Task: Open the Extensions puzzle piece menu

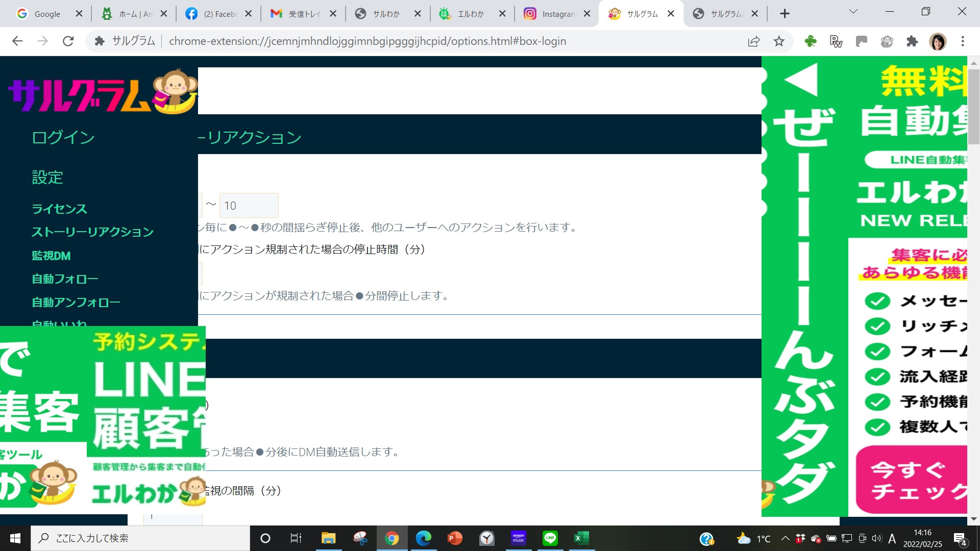Action: coord(912,41)
